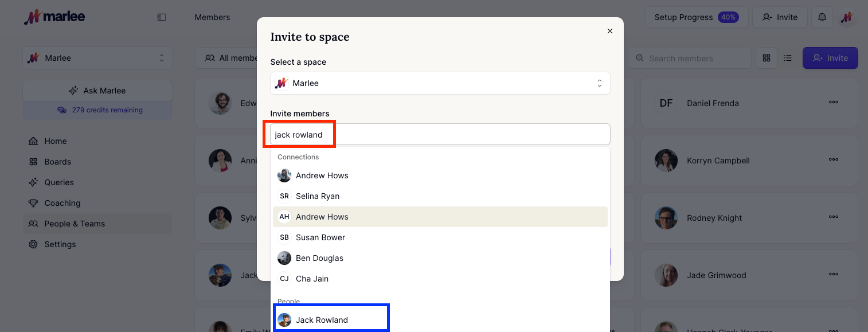Click the DF initials avatar
The width and height of the screenshot is (868, 332).
point(666,103)
